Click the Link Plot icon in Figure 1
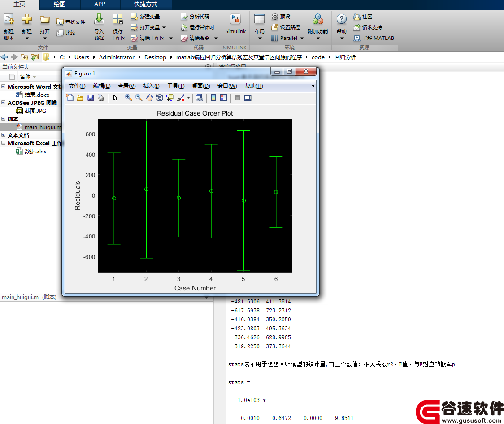Image resolution: width=504 pixels, height=424 pixels. [x=199, y=98]
